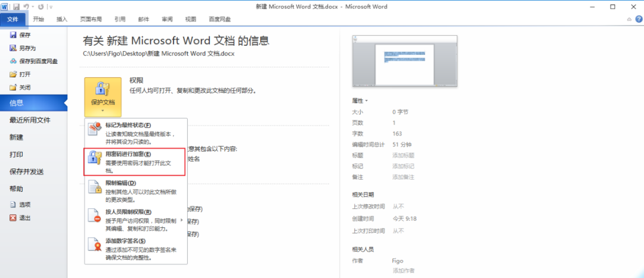Click the 关闭 folder icon in sidebar
The height and width of the screenshot is (278, 644).
coord(13,88)
